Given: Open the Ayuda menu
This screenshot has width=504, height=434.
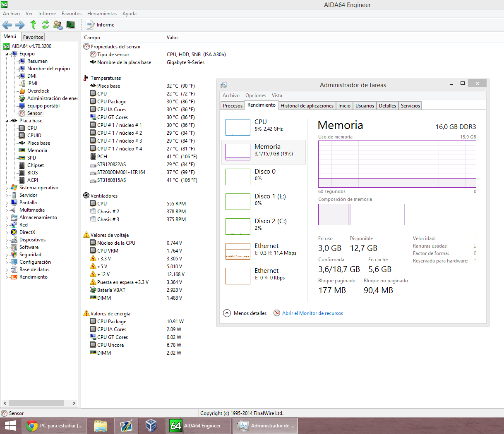Looking at the screenshot, I should point(130,14).
